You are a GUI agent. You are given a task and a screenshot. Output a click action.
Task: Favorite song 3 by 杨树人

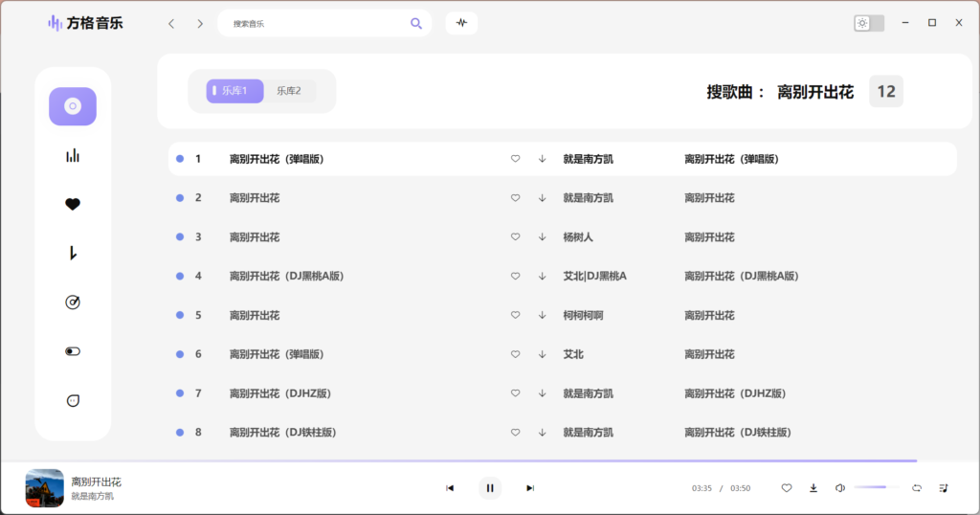(515, 236)
